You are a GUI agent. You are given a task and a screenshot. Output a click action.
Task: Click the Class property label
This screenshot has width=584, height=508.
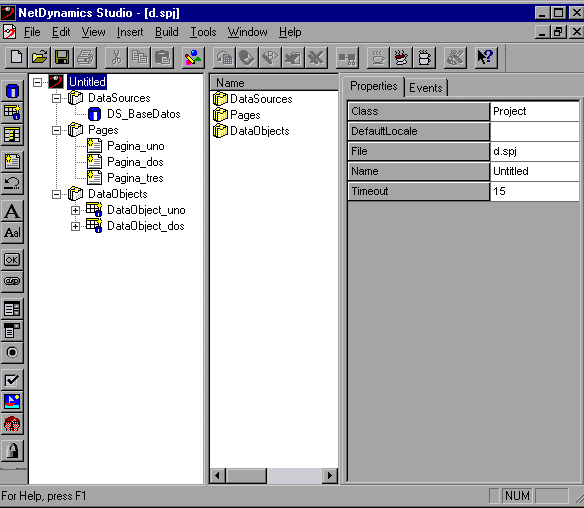(x=419, y=111)
